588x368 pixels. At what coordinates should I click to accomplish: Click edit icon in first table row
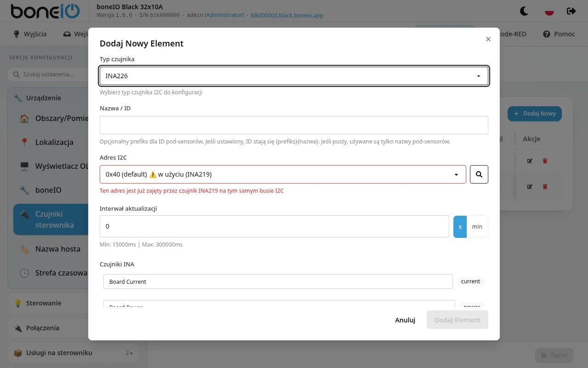coord(530,161)
